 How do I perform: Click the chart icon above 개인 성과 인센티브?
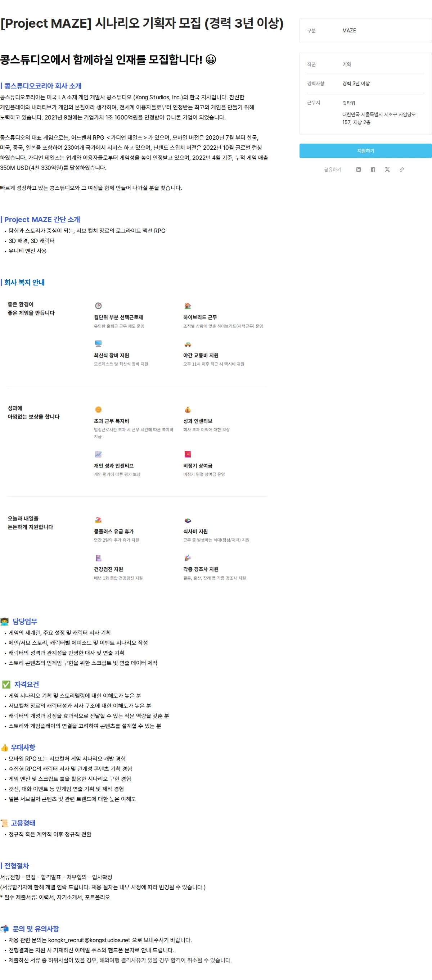pos(98,454)
